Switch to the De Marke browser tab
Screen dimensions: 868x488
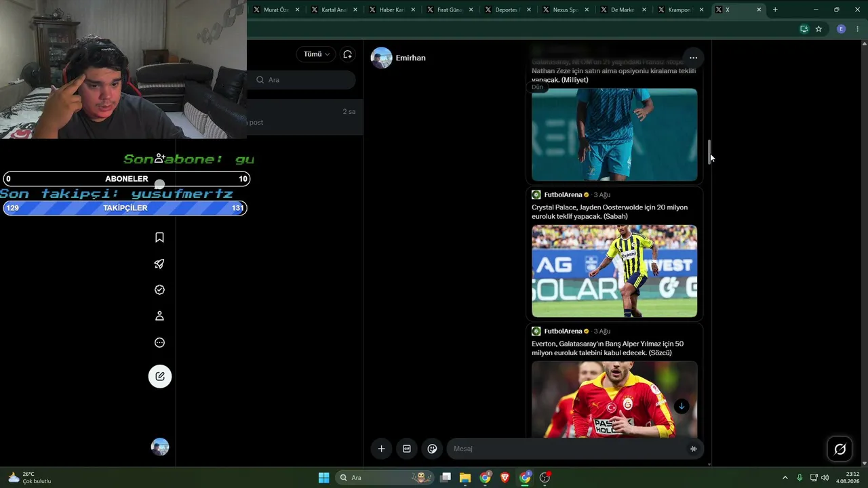tap(624, 9)
